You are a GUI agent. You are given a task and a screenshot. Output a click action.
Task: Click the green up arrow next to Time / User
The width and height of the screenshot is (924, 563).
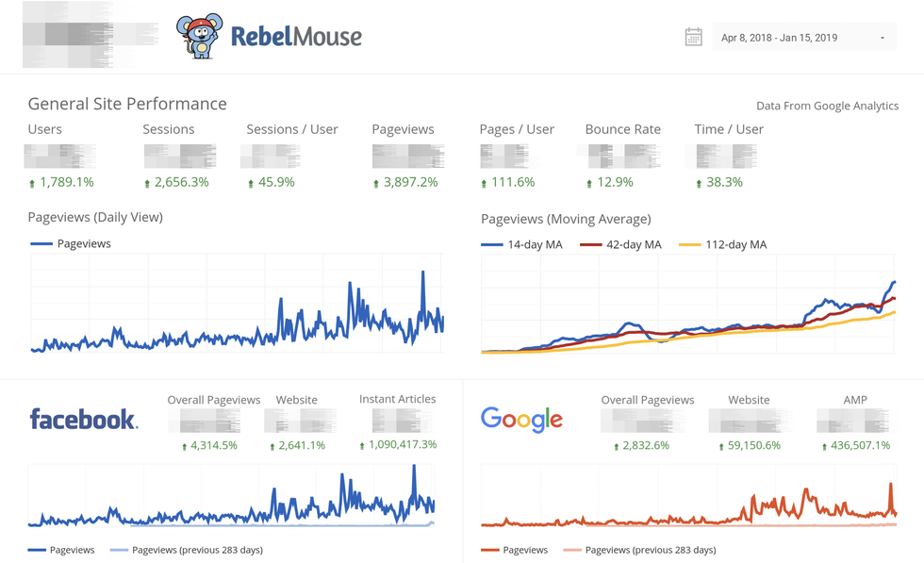click(x=701, y=181)
